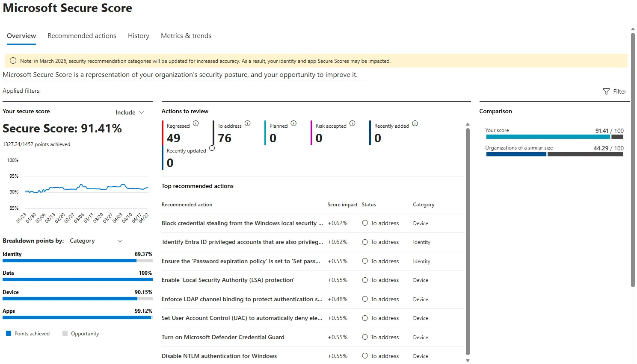637x364 pixels.
Task: Click the info icon in the yellow notice banner
Action: point(13,61)
